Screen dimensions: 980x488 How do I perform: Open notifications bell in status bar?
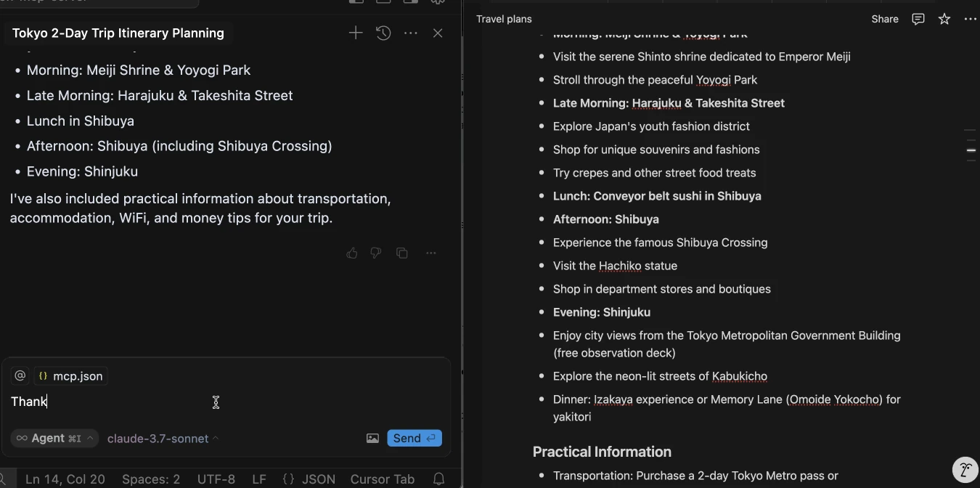click(439, 479)
